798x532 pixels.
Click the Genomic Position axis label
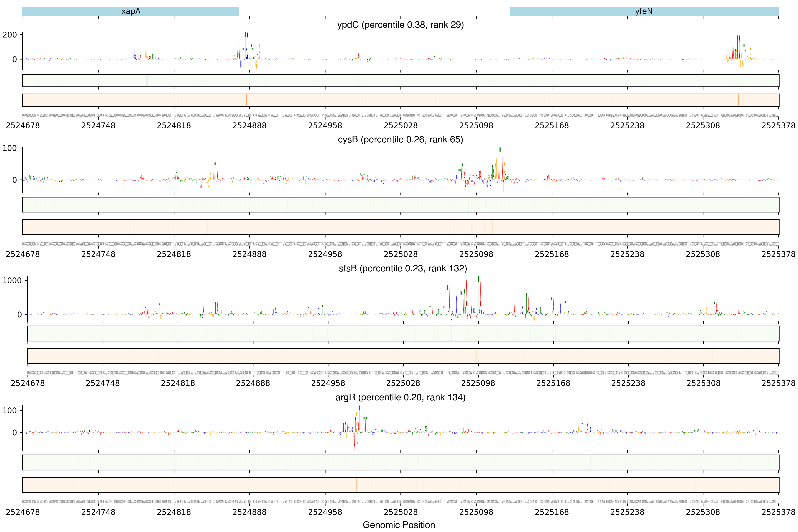pyautogui.click(x=399, y=525)
